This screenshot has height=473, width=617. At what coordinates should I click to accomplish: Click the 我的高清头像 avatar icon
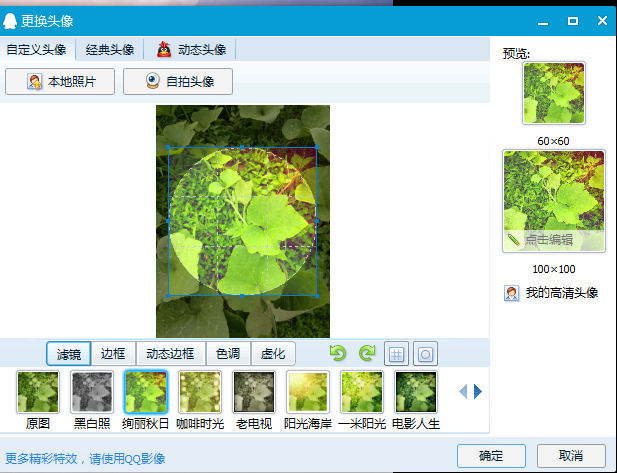(x=511, y=293)
